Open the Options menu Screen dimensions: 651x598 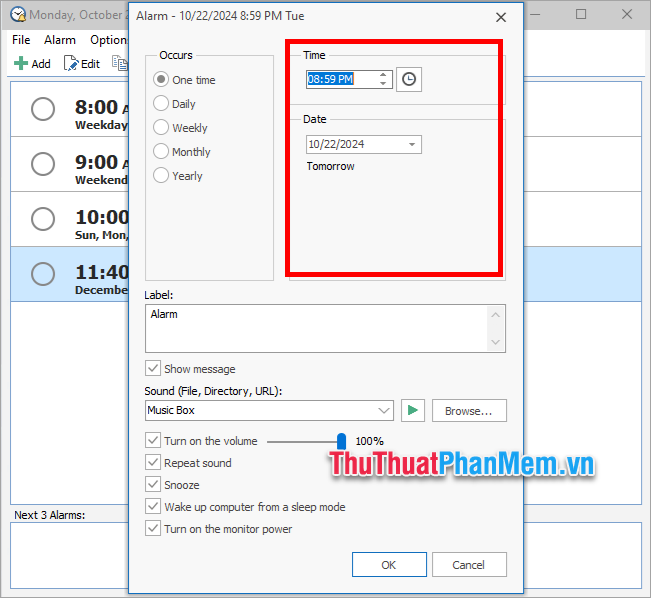109,40
